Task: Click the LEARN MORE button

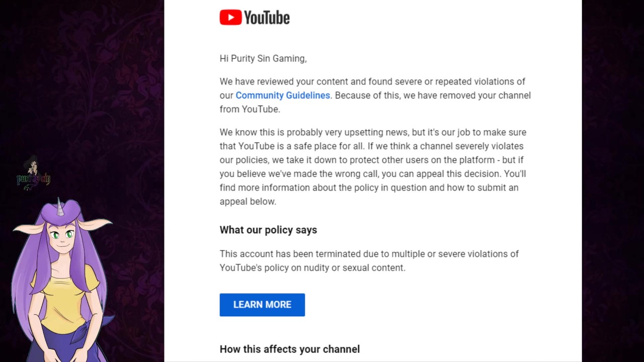Action: pyautogui.click(x=262, y=305)
